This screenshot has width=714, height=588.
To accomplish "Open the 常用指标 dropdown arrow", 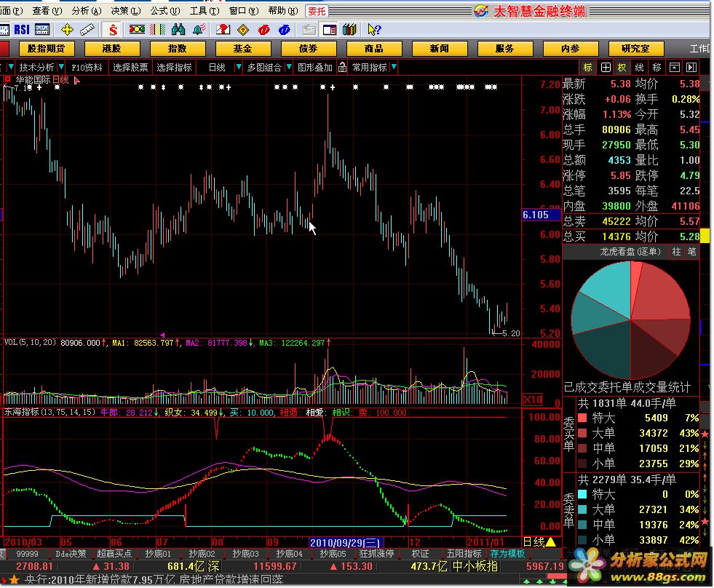I will [394, 68].
